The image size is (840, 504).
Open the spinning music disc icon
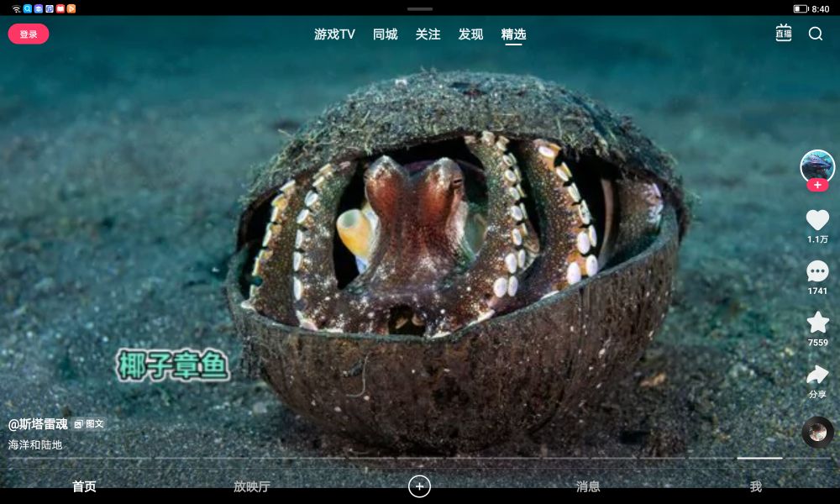pos(817,432)
